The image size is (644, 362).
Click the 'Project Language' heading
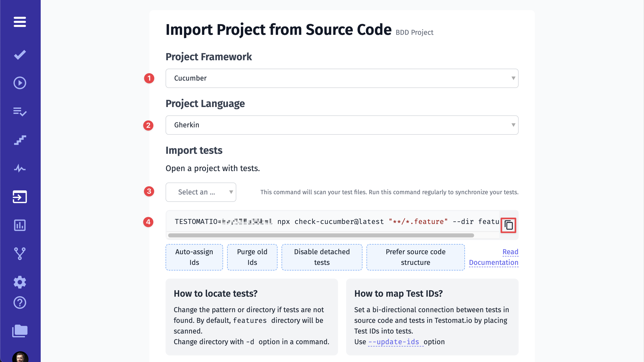[205, 104]
